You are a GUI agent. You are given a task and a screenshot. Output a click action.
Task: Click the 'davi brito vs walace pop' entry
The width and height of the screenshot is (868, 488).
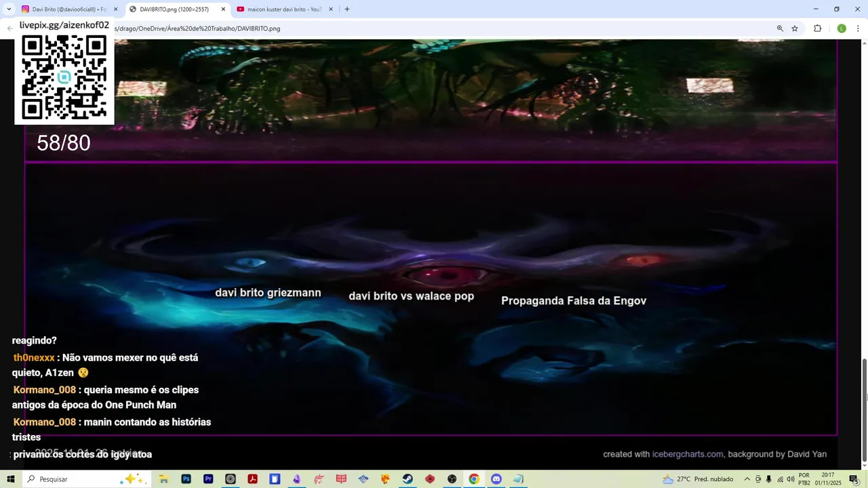(x=411, y=296)
